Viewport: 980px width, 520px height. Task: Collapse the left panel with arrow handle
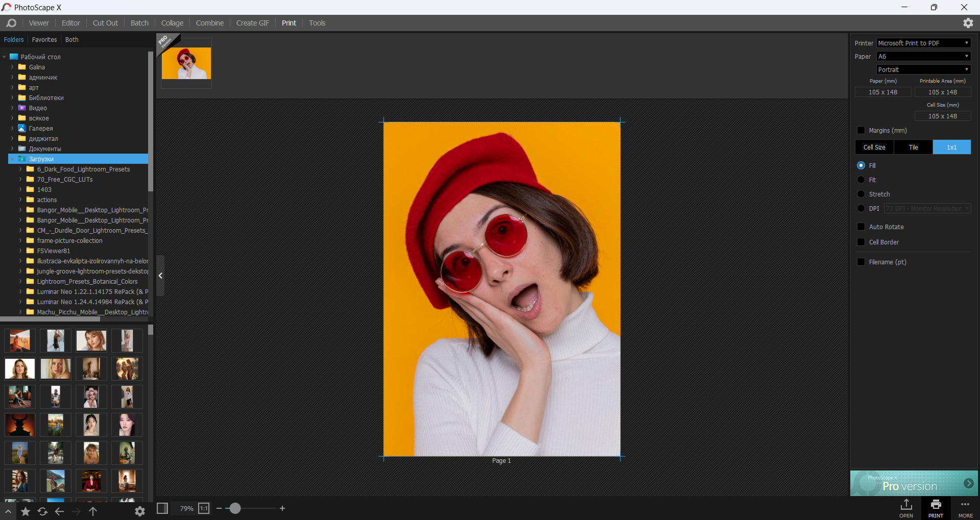(x=160, y=276)
